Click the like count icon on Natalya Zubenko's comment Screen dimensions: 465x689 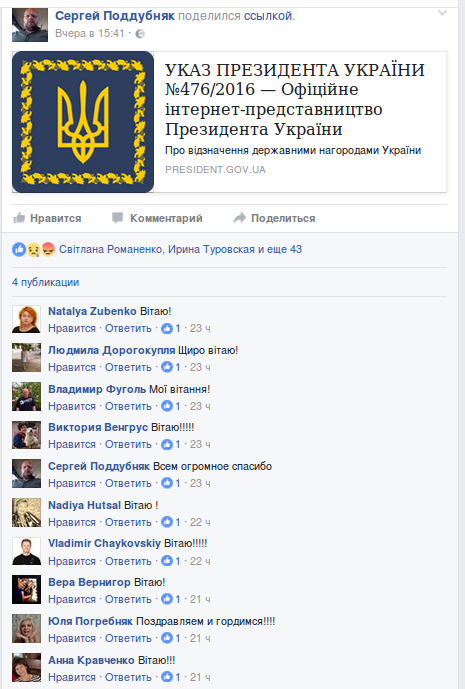[x=167, y=328]
